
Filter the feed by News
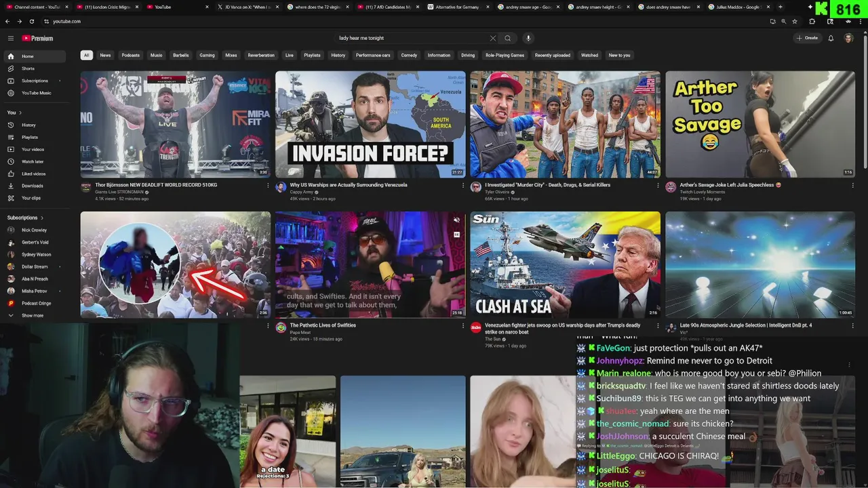pos(105,55)
